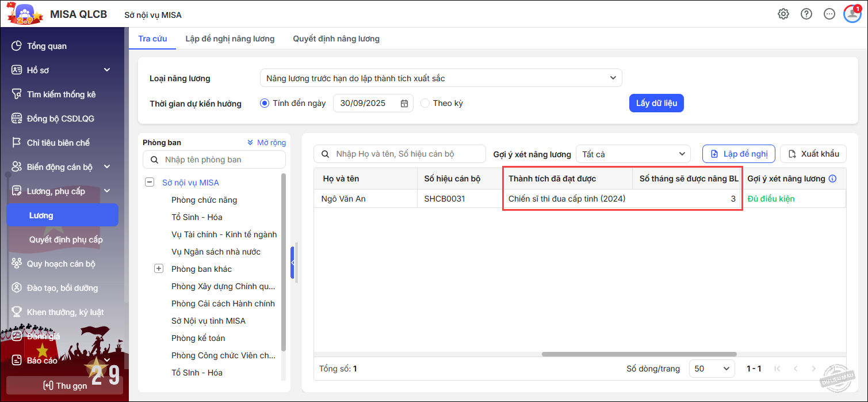The width and height of the screenshot is (868, 402).
Task: Open settings gear icon in header
Action: pyautogui.click(x=783, y=14)
